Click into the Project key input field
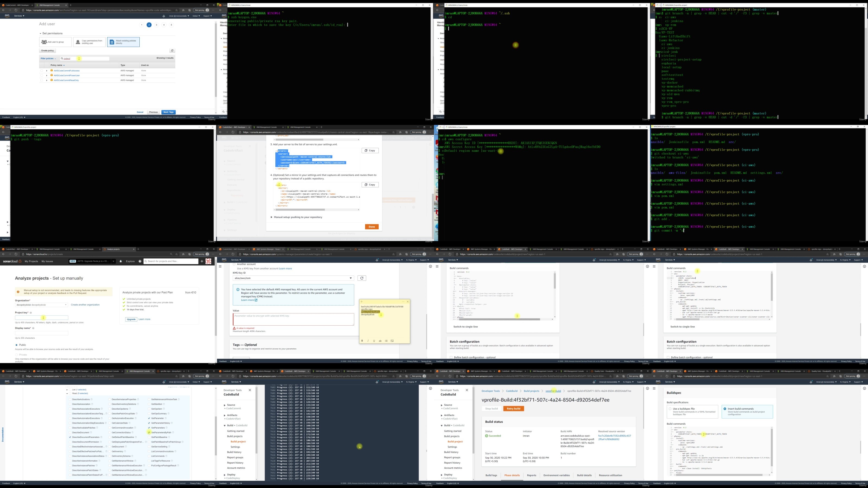This screenshot has height=488, width=868. [x=42, y=317]
